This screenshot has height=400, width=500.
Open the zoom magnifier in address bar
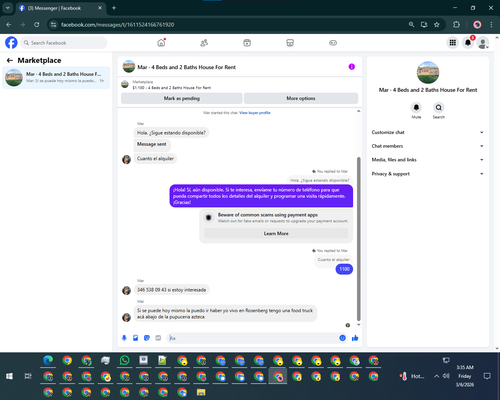pos(412,24)
